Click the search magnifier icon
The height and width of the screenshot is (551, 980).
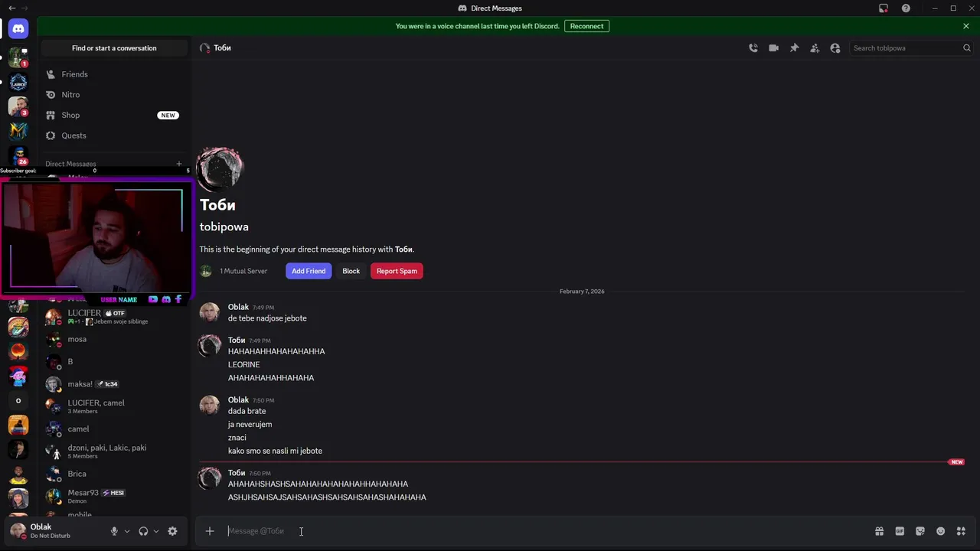[967, 47]
